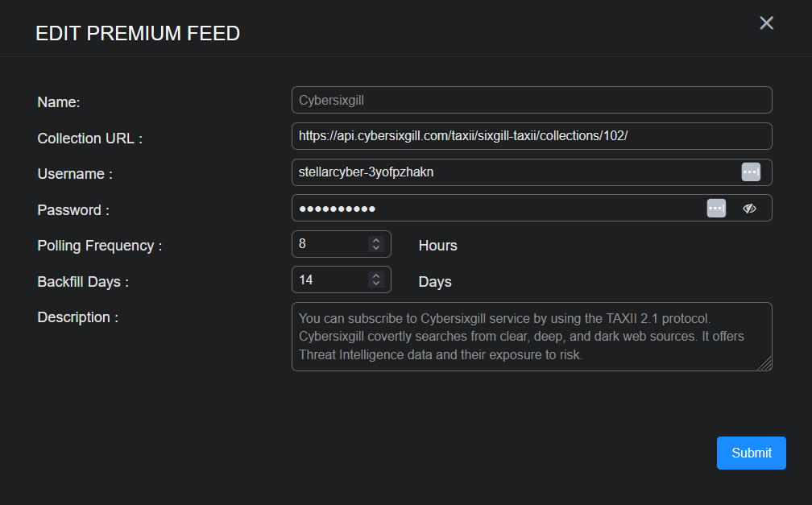This screenshot has height=505, width=812.
Task: Click the "Polling Frequency :" label
Action: [99, 246]
